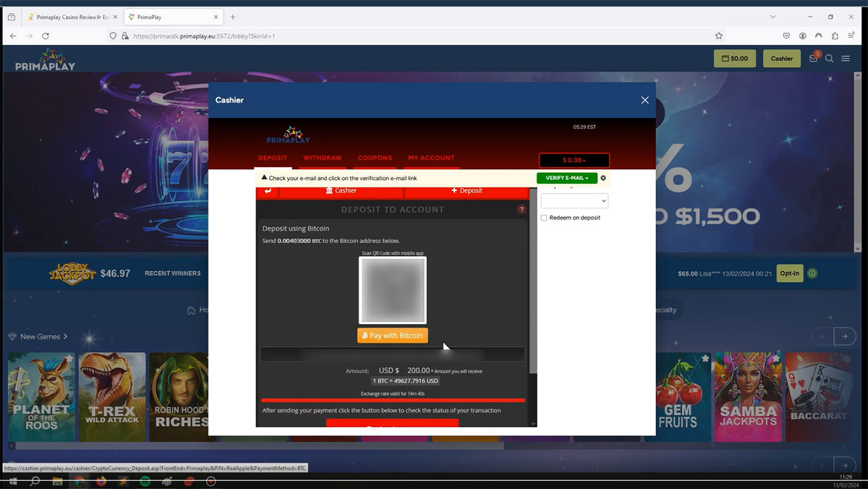The width and height of the screenshot is (868, 489).
Task: Click the Opt-In button
Action: point(789,273)
